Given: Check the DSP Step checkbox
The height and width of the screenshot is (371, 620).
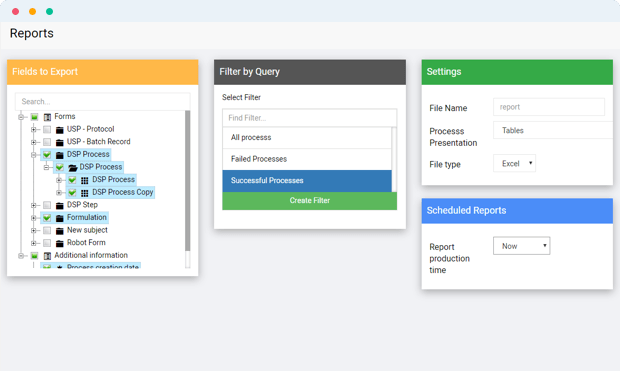Looking at the screenshot, I should [x=47, y=205].
